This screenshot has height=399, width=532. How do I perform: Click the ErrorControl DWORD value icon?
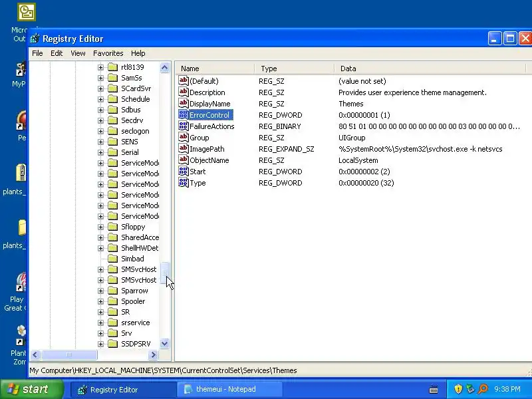[184, 114]
